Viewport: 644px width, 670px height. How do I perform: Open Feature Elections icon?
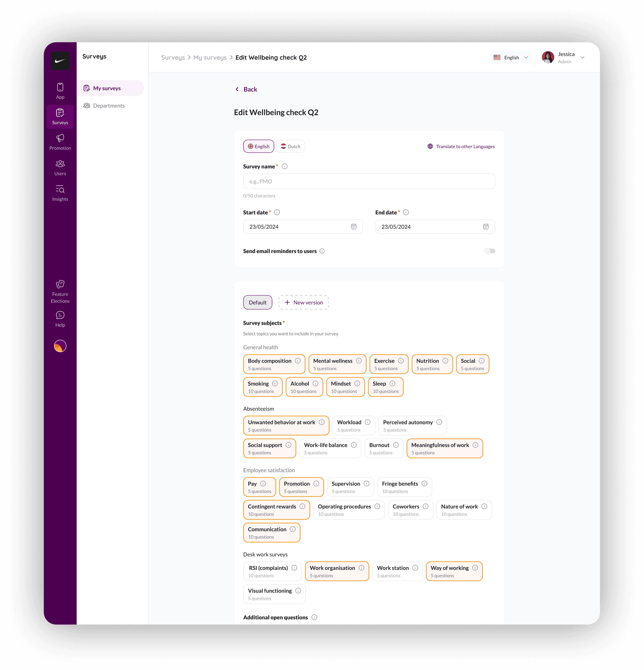60,284
